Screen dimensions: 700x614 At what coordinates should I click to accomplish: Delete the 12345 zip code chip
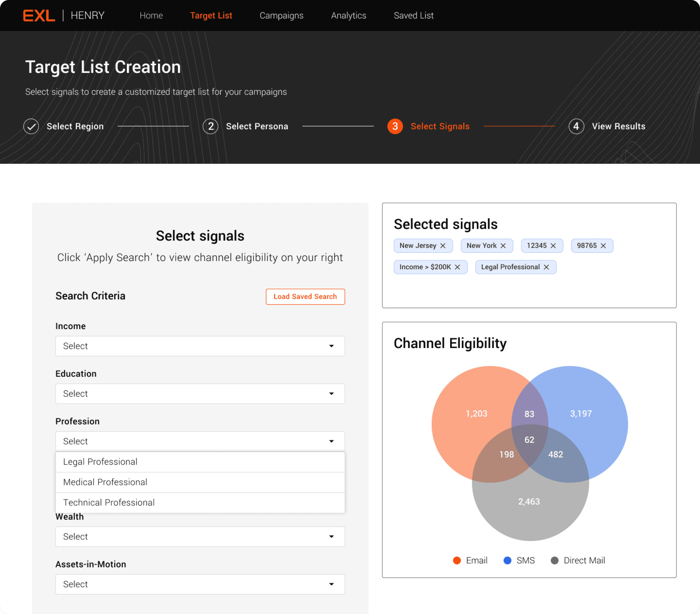553,246
